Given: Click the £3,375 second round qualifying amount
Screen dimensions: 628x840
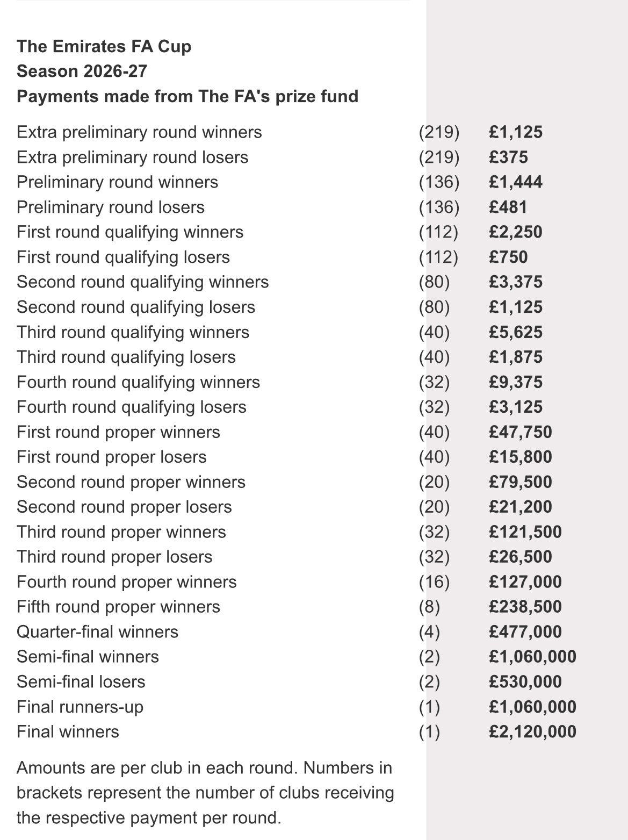Looking at the screenshot, I should pyautogui.click(x=516, y=282).
